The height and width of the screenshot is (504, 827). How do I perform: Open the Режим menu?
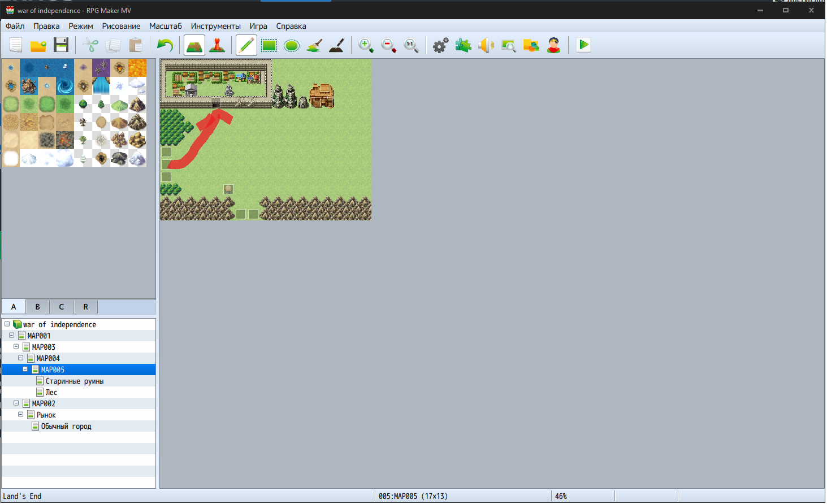tap(81, 26)
